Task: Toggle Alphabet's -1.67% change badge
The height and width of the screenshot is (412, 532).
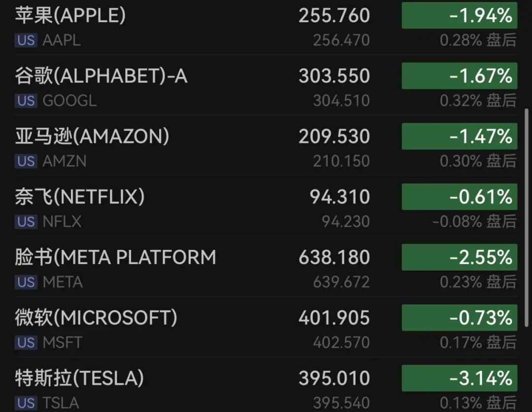Action: pyautogui.click(x=459, y=76)
